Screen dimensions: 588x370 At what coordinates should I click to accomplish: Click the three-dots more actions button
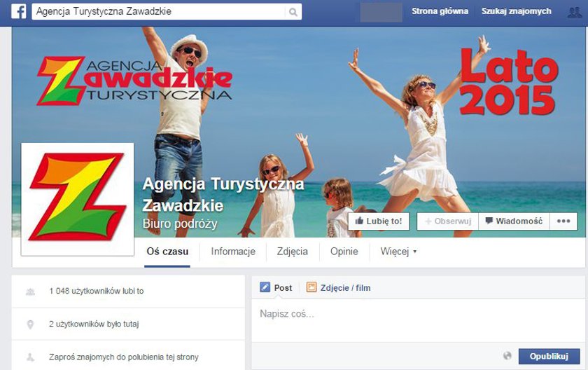click(563, 221)
